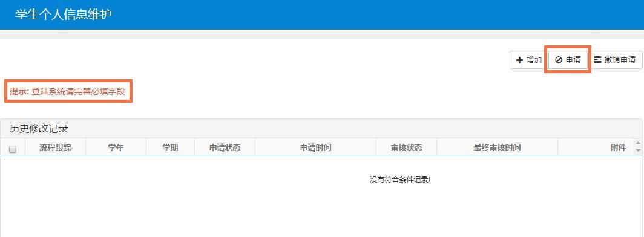Click the 学期 column header
Image resolution: width=644 pixels, height=237 pixels.
pos(170,148)
